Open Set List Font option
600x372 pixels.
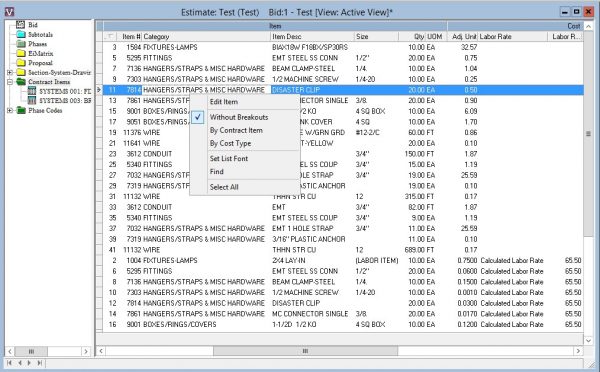(245, 158)
